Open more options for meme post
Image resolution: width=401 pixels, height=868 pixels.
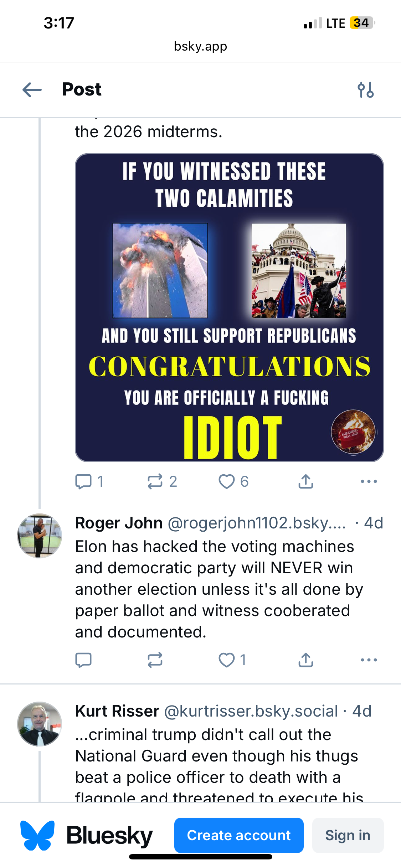click(x=369, y=481)
